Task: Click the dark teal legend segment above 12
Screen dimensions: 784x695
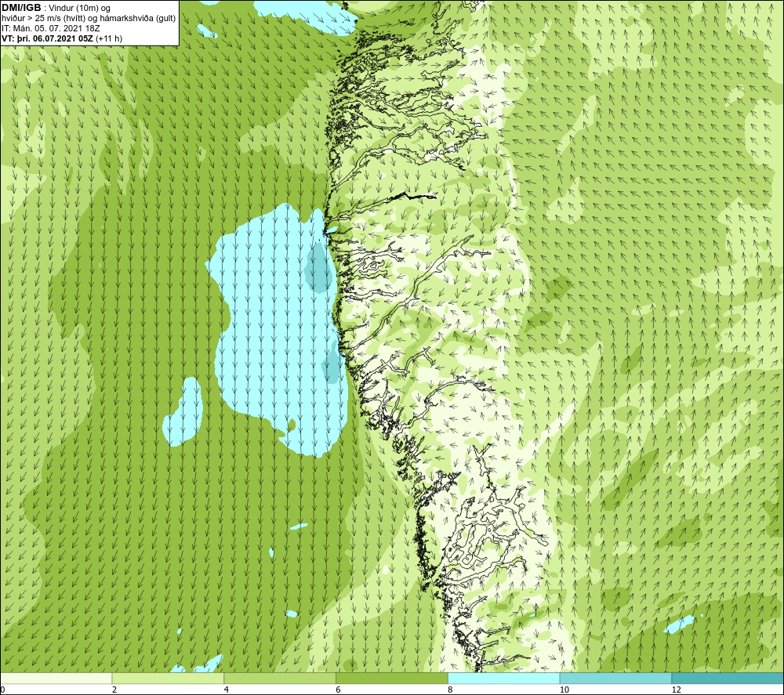Action: pos(728,678)
